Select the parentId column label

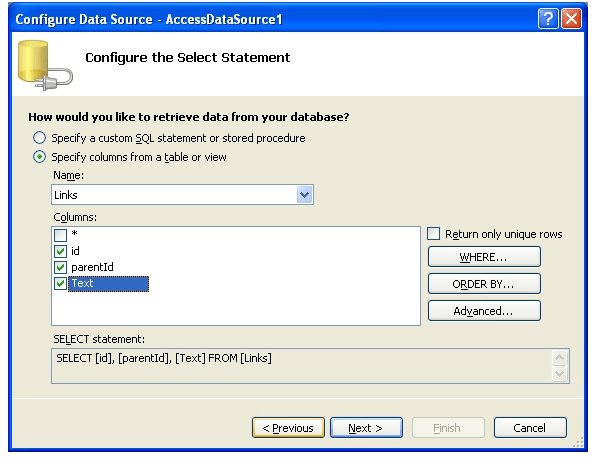(x=92, y=268)
